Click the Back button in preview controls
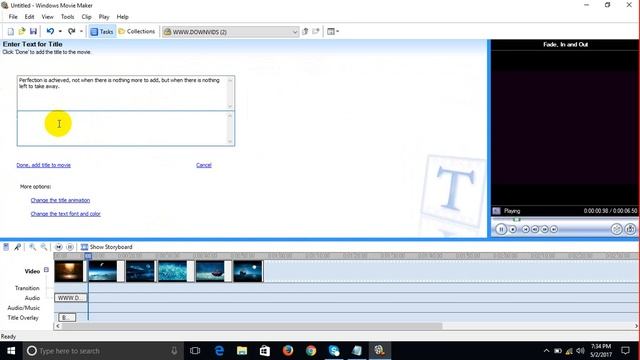Image resolution: width=640 pixels, height=360 pixels. pyautogui.click(x=526, y=229)
